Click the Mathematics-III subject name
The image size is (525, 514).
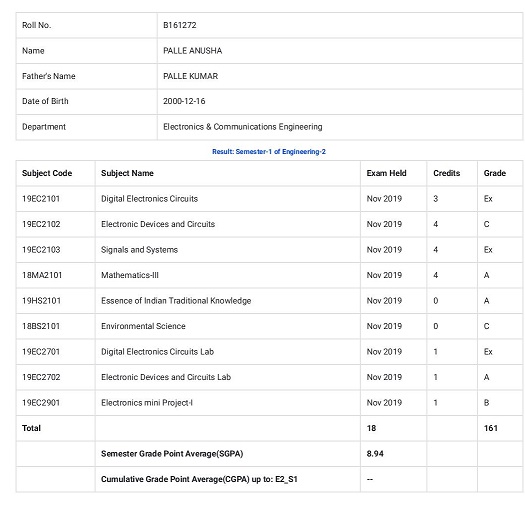click(x=130, y=275)
